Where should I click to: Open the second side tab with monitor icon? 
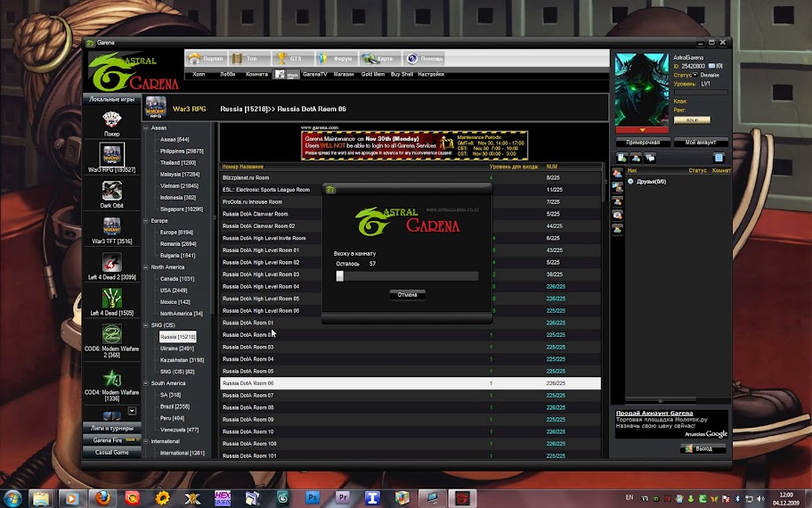[617, 187]
